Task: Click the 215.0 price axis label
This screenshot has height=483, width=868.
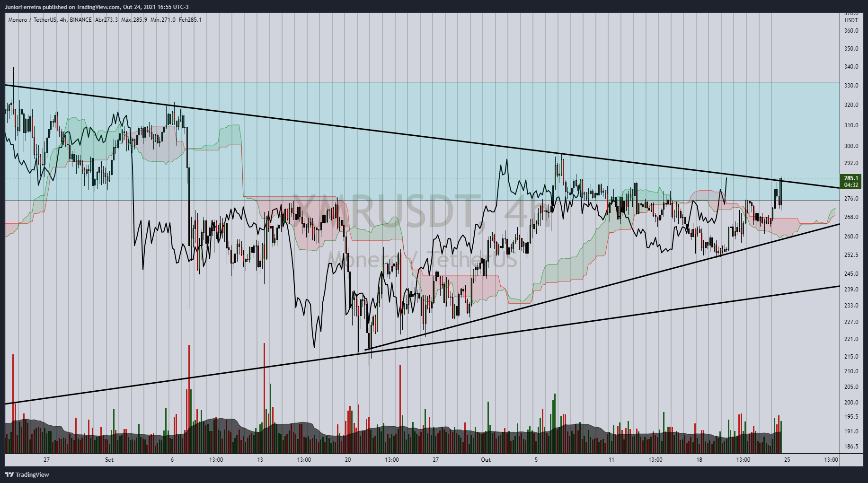Action: pos(851,357)
